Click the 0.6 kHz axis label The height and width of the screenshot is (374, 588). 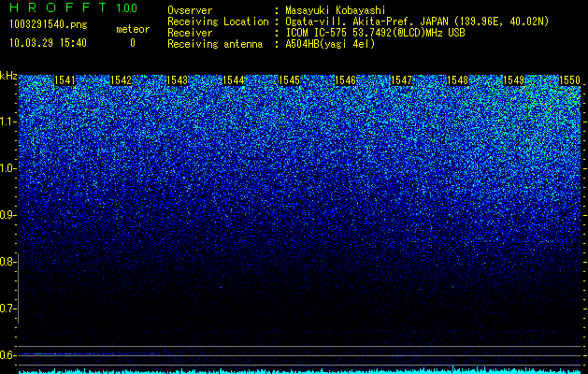[x=8, y=355]
